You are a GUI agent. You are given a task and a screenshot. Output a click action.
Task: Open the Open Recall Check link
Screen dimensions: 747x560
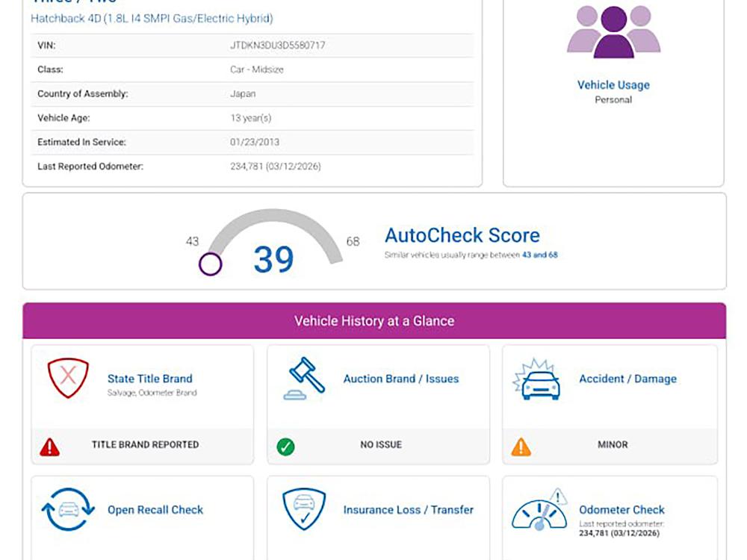point(155,510)
